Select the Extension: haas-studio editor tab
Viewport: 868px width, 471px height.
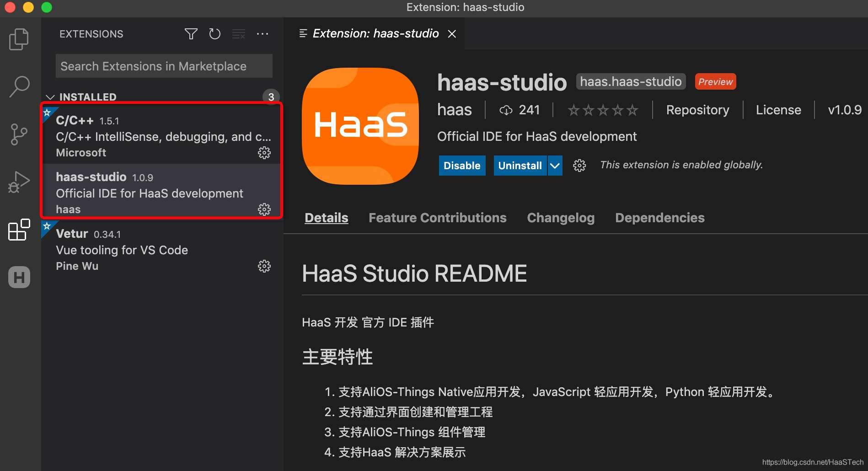tap(375, 33)
